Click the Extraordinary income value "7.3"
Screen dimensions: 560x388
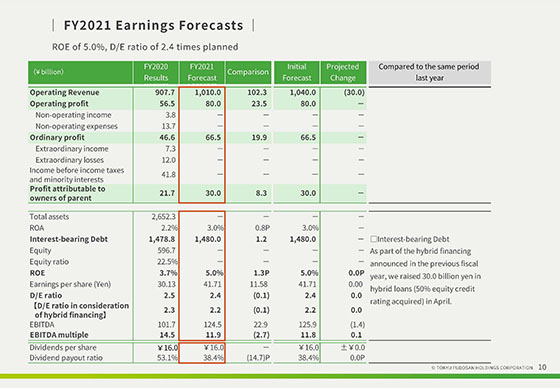[171, 149]
